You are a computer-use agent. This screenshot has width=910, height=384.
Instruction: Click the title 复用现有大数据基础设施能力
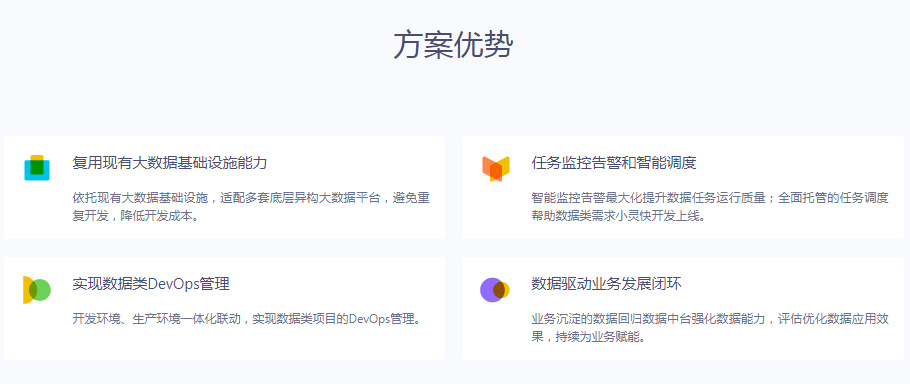point(170,163)
